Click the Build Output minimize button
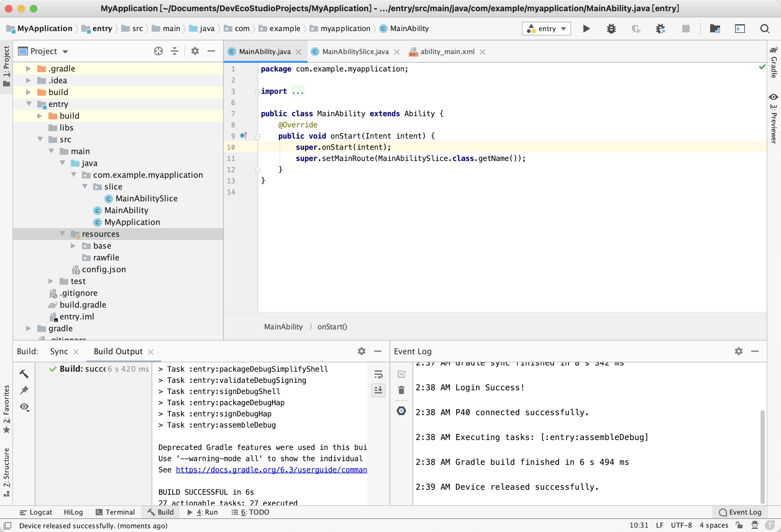 click(x=377, y=351)
